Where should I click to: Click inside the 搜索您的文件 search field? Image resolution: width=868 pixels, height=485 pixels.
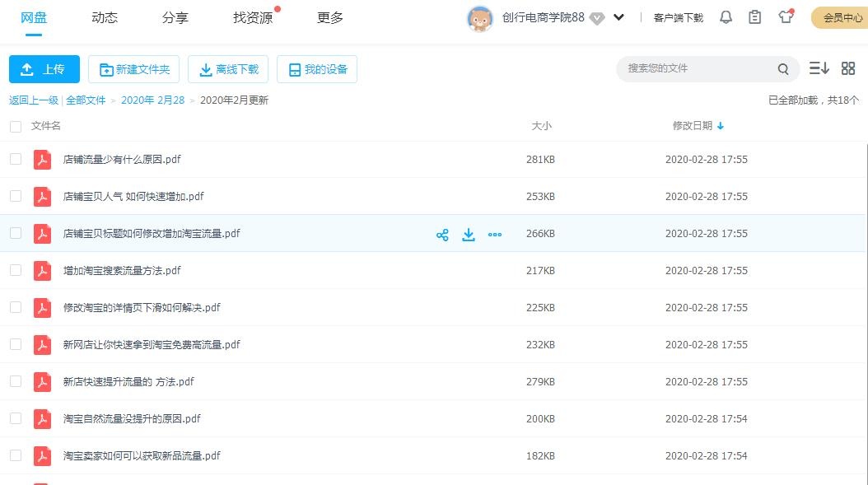pyautogui.click(x=700, y=69)
